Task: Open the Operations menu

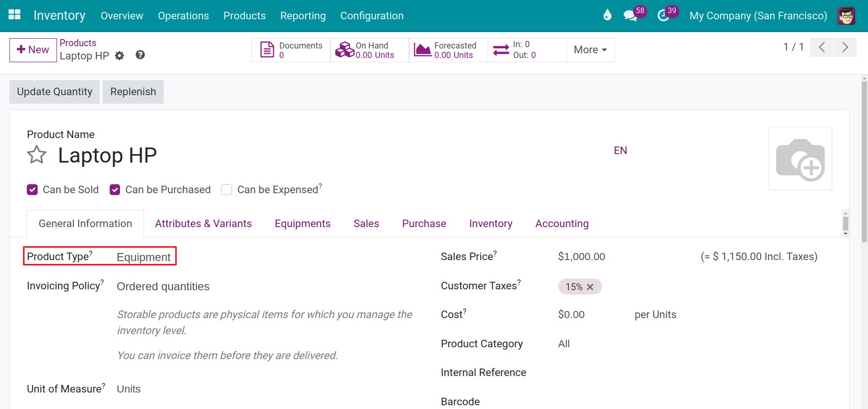Action: click(x=183, y=16)
